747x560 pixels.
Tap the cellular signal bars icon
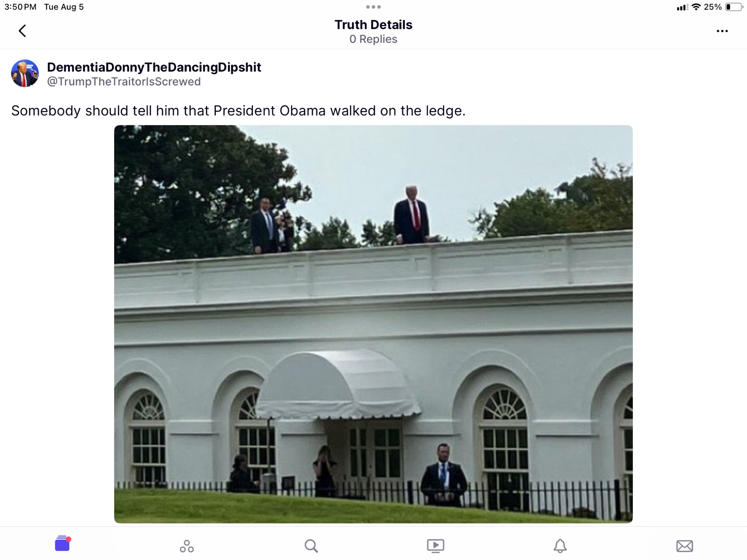(x=682, y=7)
